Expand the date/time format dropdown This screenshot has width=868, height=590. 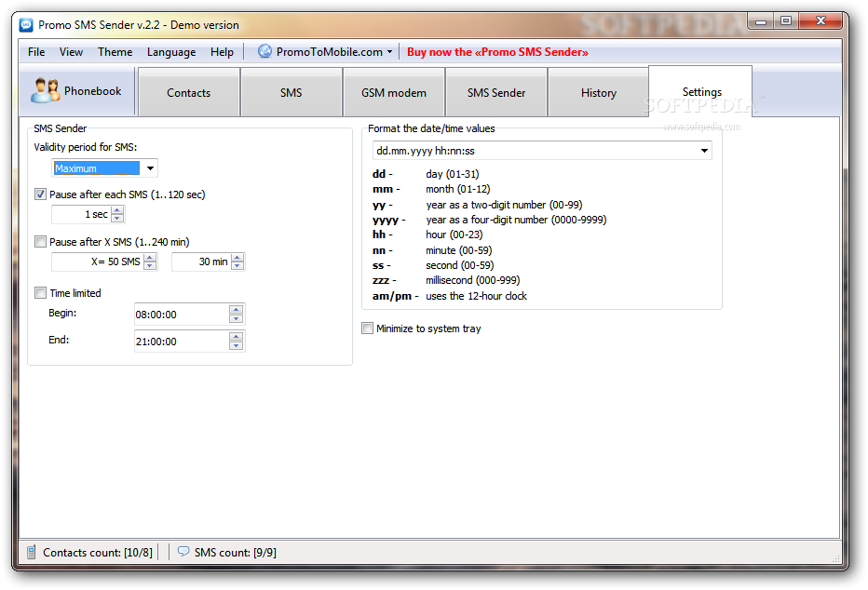coord(704,151)
